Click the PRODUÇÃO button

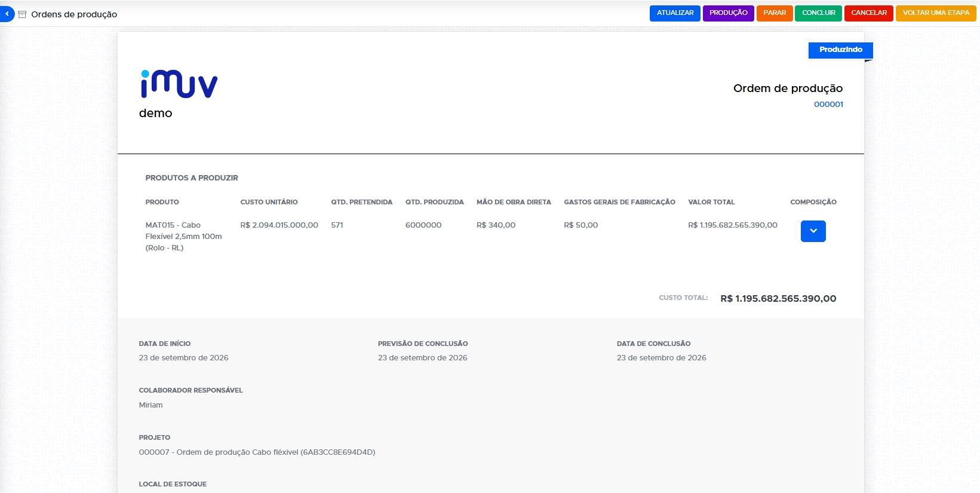[729, 13]
